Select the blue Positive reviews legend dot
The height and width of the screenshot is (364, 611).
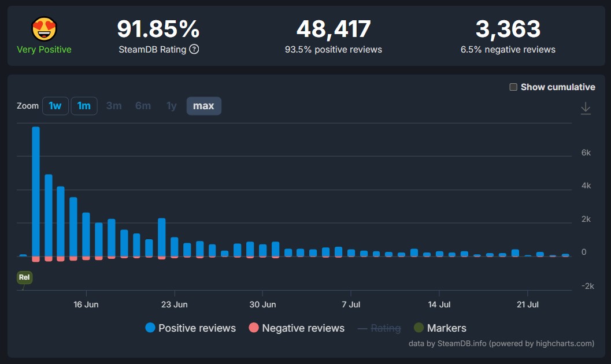click(x=149, y=328)
